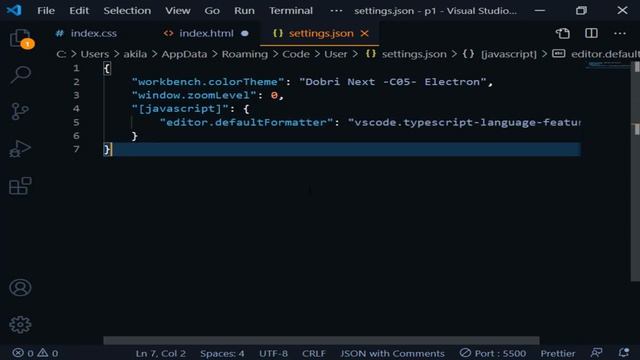Click the "[javascript]" key on line 4
640x360 pixels.
coord(180,109)
